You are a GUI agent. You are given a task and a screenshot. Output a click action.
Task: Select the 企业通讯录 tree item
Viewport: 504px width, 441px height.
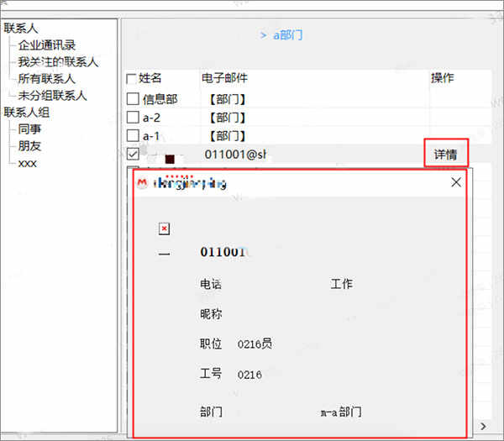(x=47, y=45)
